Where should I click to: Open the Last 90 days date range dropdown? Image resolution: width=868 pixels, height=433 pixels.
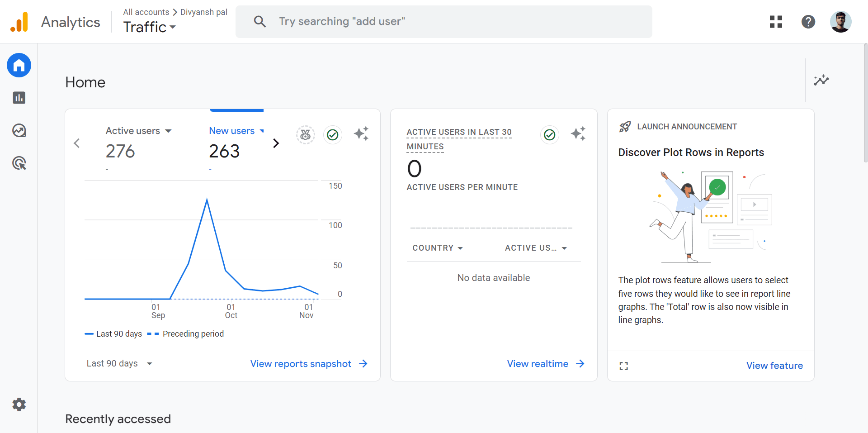[x=119, y=363]
